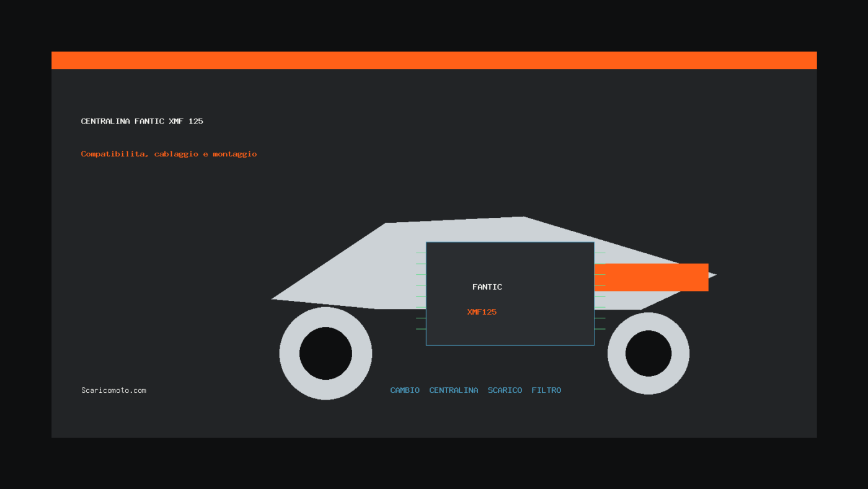Select the CENTRALINA link
868x489 pixels.
tap(454, 390)
